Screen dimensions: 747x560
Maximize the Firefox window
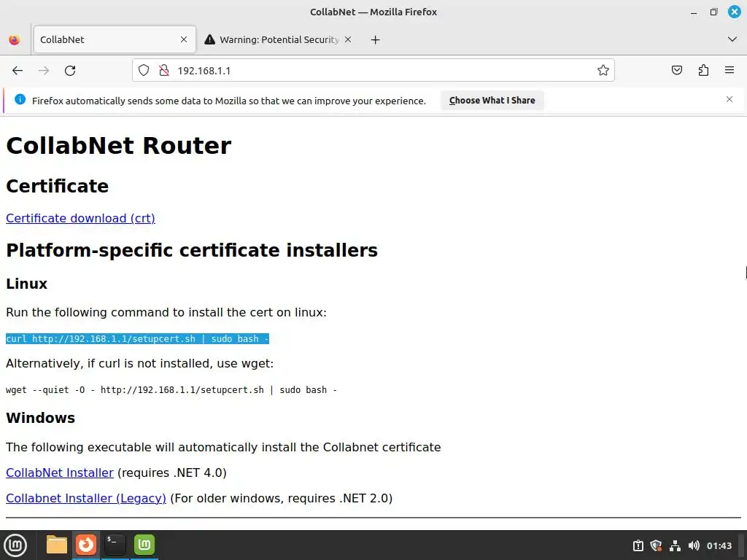coord(713,12)
